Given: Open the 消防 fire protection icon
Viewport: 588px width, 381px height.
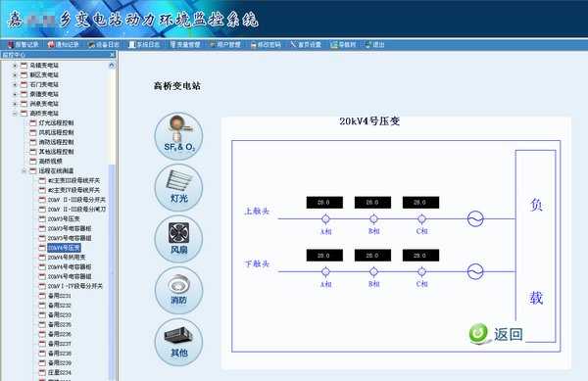Looking at the screenshot, I should pyautogui.click(x=178, y=290).
